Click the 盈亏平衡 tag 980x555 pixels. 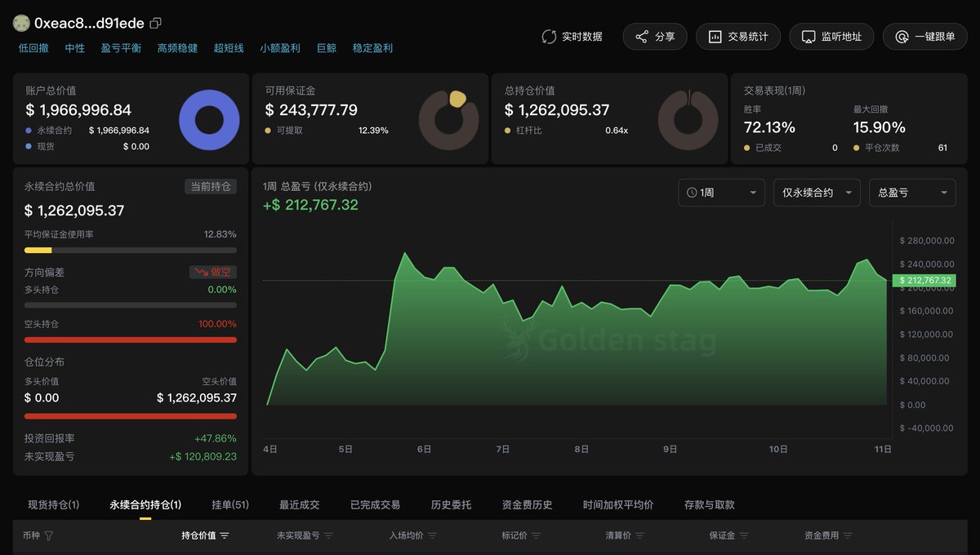(121, 48)
